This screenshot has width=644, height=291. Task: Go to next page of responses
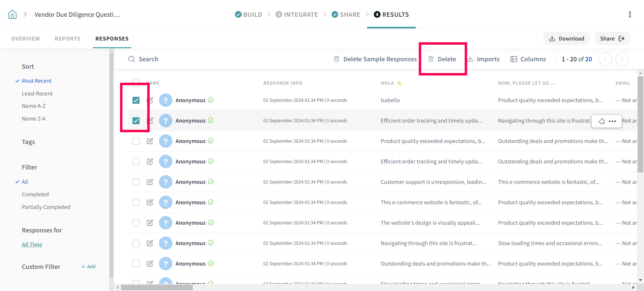click(x=622, y=59)
